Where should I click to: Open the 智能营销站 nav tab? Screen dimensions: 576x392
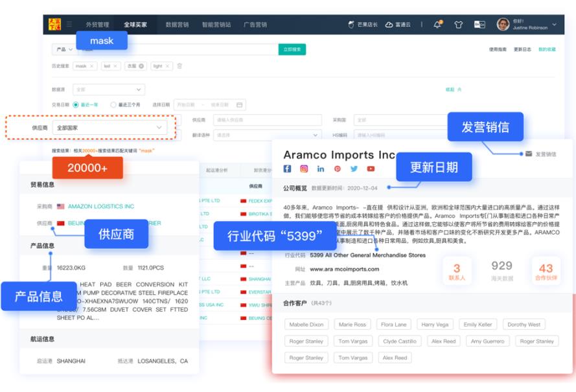click(x=216, y=25)
